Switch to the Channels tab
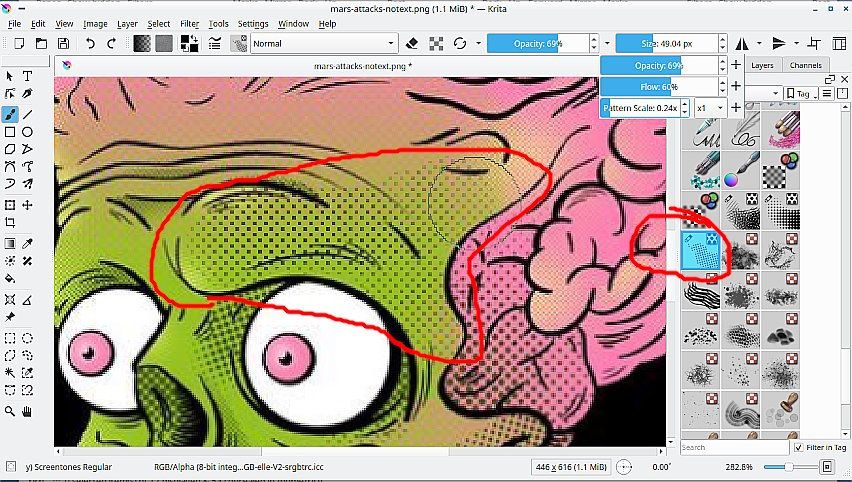 pyautogui.click(x=805, y=65)
